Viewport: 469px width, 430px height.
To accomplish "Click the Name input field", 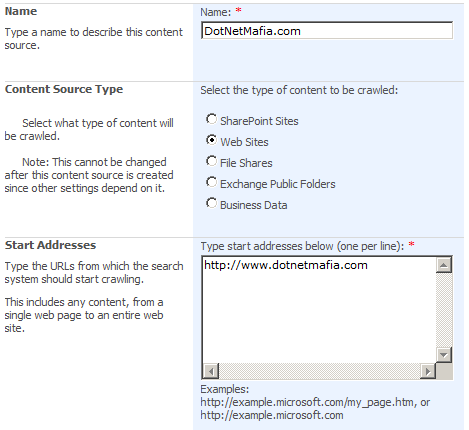I will 327,31.
